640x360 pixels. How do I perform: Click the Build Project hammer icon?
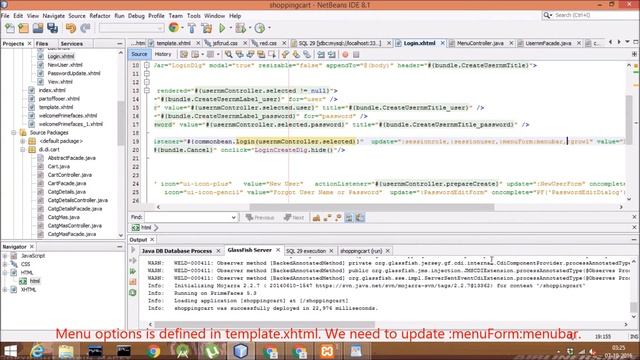click(192, 28)
